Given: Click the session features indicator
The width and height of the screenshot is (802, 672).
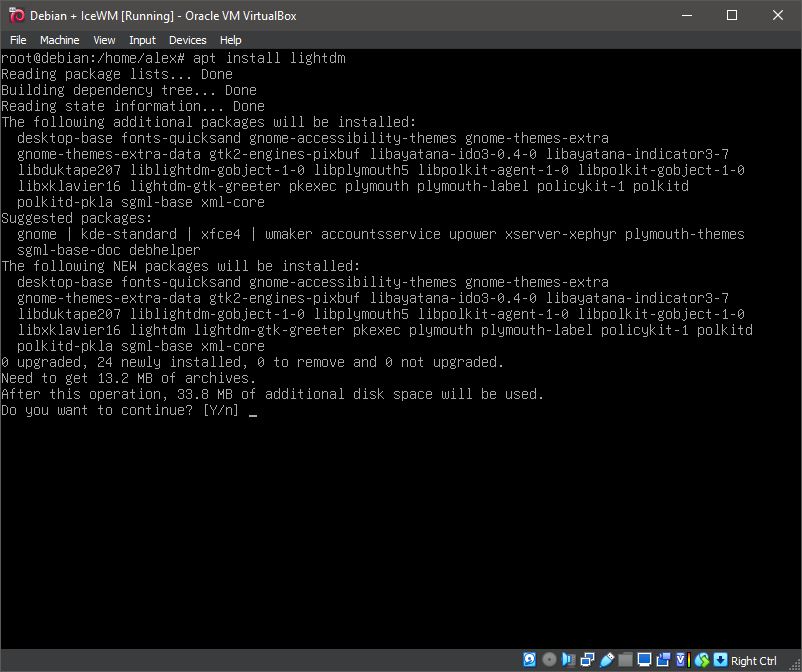Looking at the screenshot, I should [x=681, y=660].
